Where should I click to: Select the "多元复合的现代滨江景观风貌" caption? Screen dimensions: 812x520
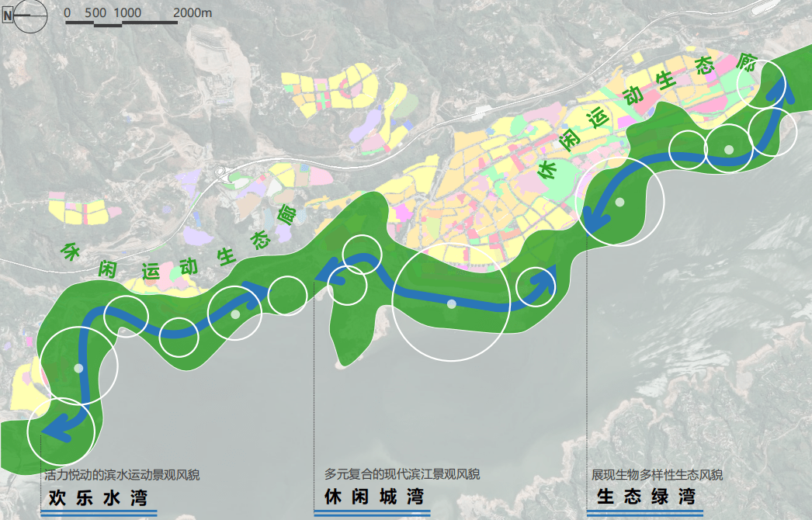click(x=401, y=474)
